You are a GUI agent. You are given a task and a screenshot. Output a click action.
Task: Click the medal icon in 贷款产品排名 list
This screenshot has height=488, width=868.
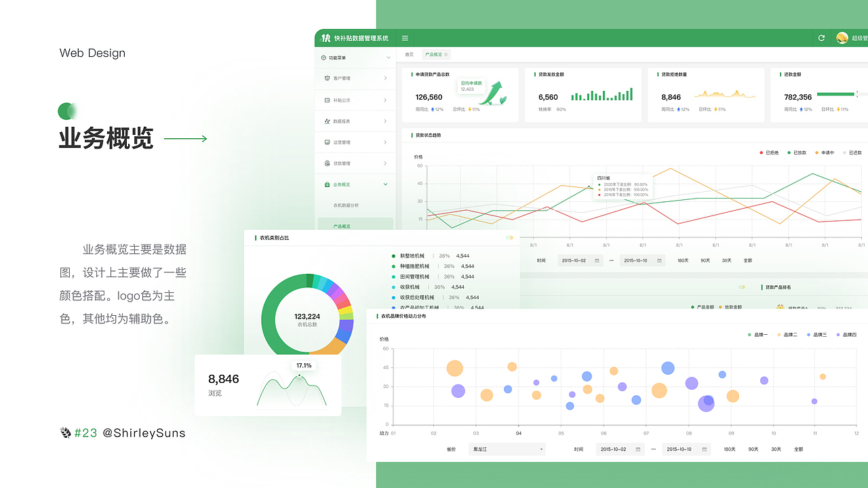780,308
